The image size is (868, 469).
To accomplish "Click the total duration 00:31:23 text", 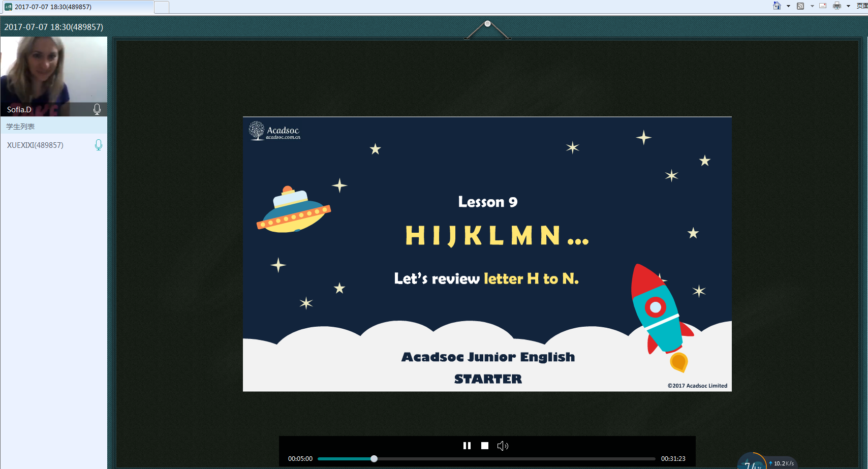I will pos(673,459).
